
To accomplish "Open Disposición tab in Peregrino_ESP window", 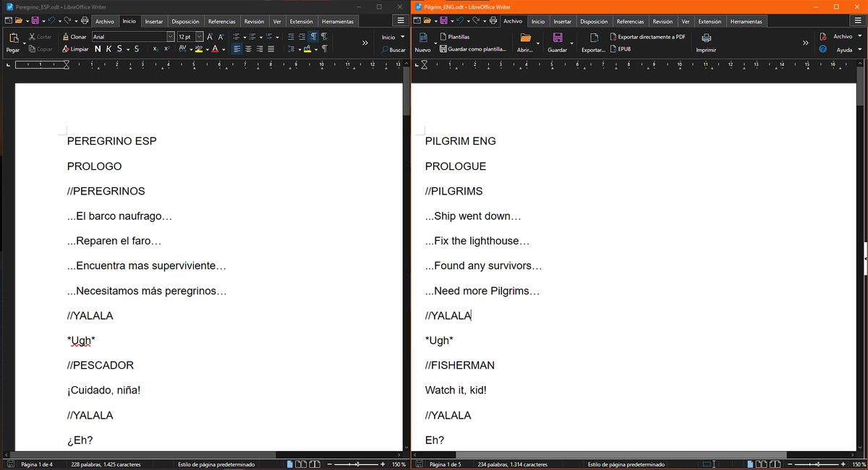I will tap(185, 22).
